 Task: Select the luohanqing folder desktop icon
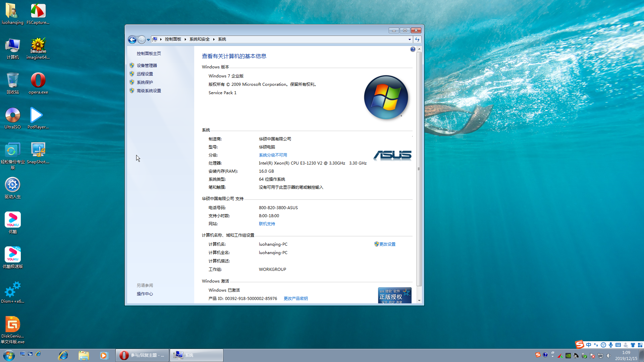12,14
